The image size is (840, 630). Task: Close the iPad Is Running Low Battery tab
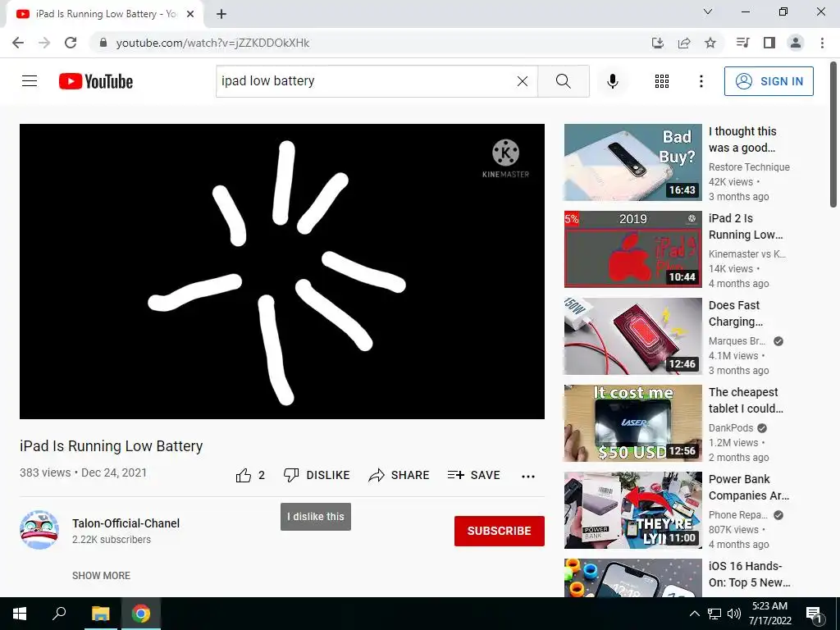click(x=190, y=14)
